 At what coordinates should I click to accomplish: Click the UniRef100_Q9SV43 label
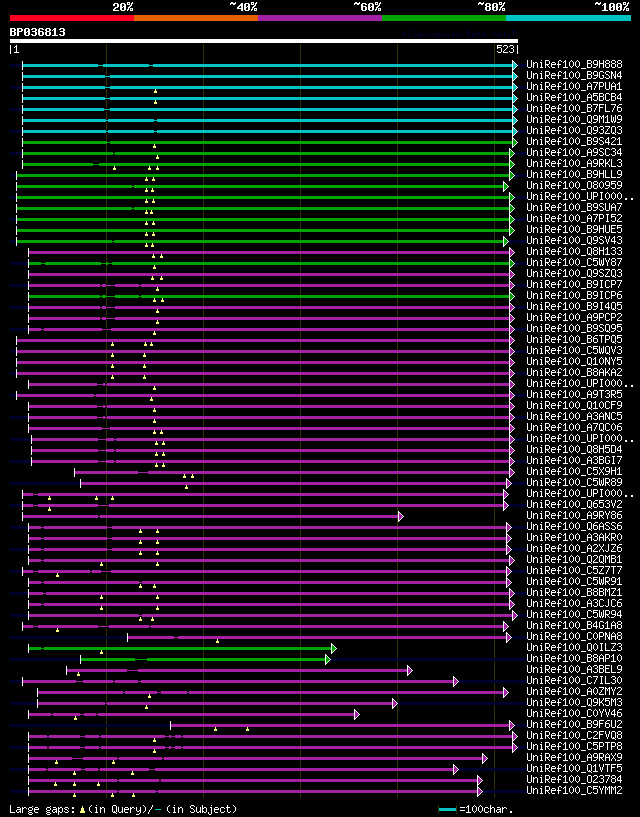click(x=574, y=241)
